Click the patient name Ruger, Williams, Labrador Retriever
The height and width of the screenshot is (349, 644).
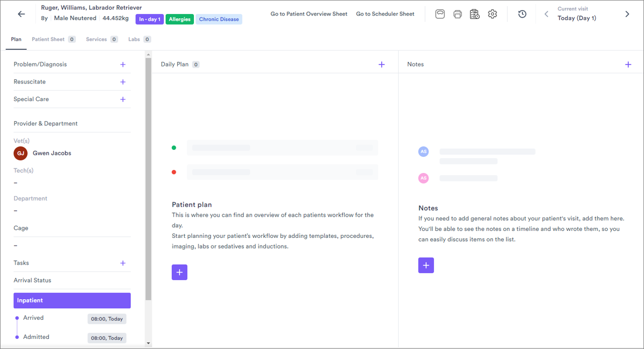91,8
